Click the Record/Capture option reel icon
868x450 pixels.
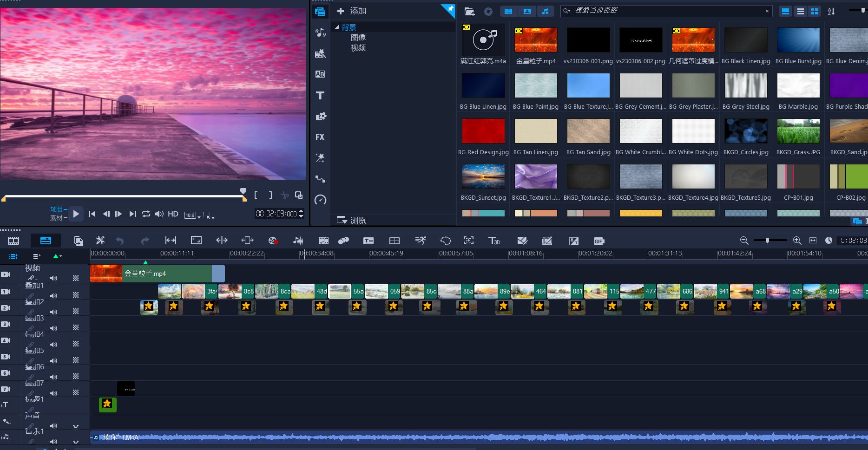tap(273, 241)
